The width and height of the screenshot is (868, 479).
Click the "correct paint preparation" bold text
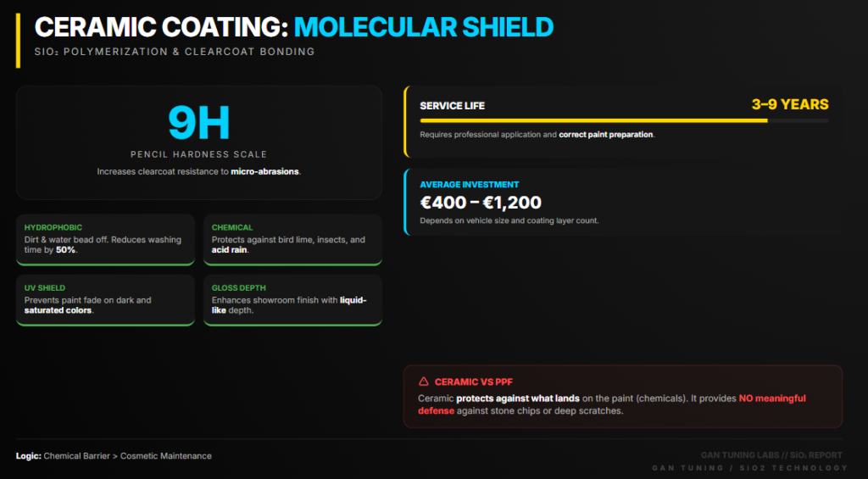click(606, 134)
